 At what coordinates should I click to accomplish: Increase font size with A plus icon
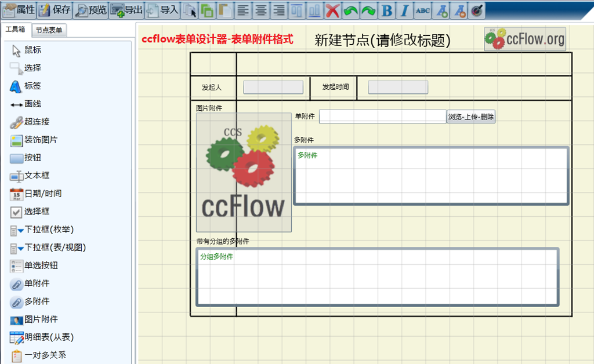[x=441, y=10]
